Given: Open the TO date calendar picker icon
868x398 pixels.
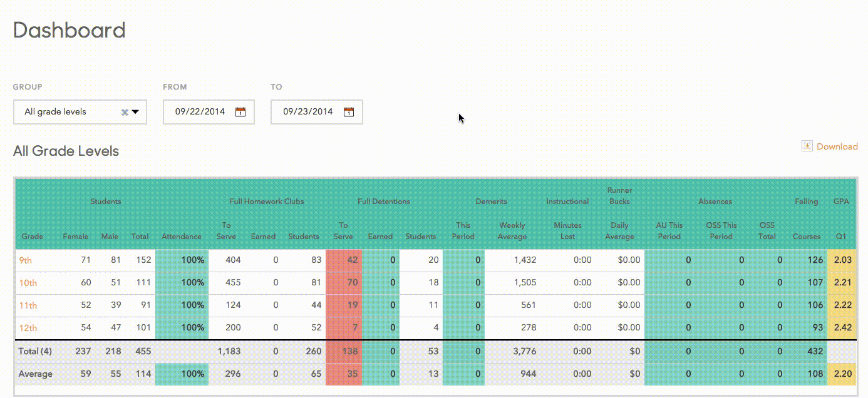Looking at the screenshot, I should [348, 112].
